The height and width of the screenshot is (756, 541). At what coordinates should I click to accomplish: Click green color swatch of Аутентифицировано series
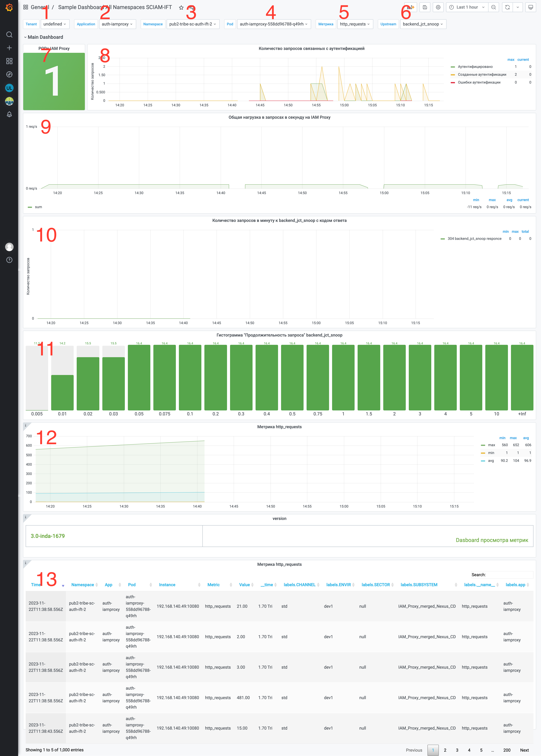(453, 67)
